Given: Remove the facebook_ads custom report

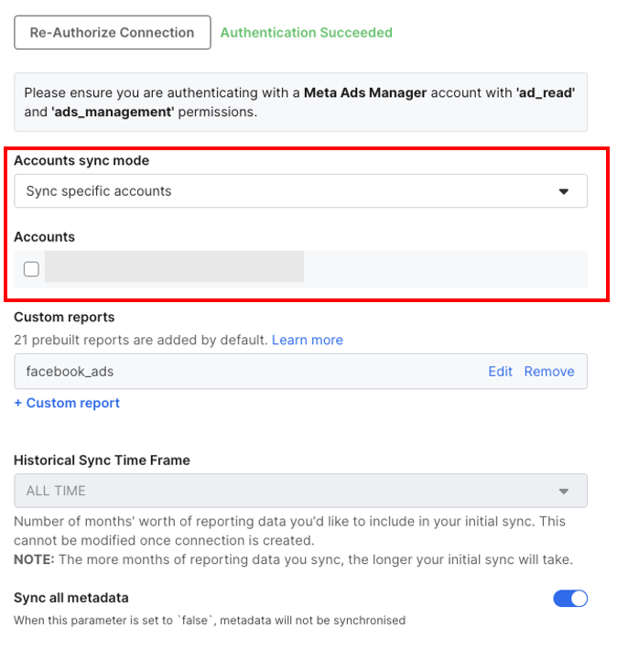Looking at the screenshot, I should coord(549,372).
